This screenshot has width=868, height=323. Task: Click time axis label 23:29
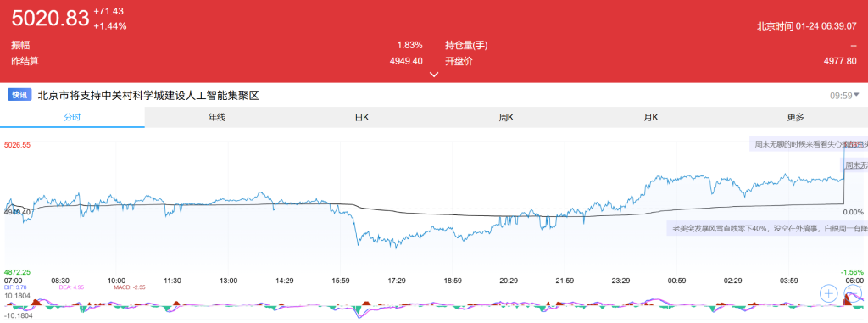(x=621, y=281)
